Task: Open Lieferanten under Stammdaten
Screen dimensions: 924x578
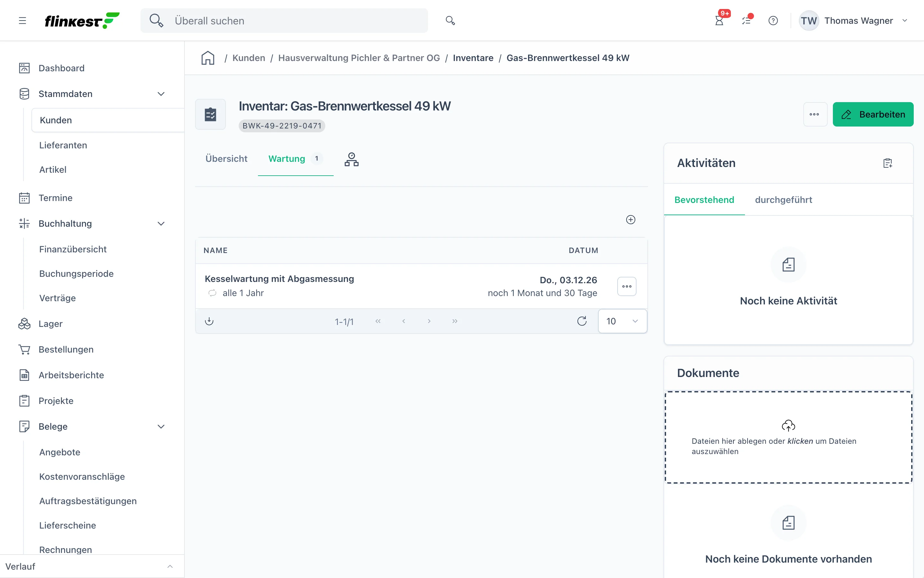Action: coord(63,145)
